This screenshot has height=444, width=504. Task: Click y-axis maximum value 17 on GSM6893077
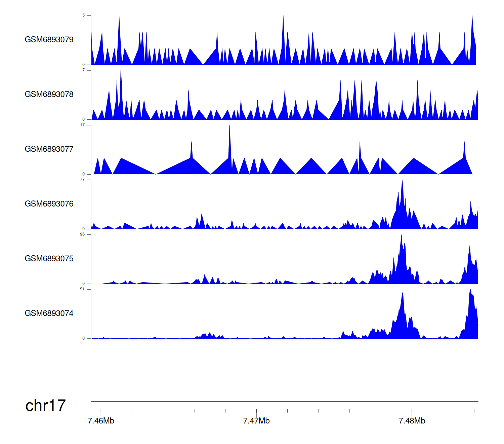pos(83,125)
